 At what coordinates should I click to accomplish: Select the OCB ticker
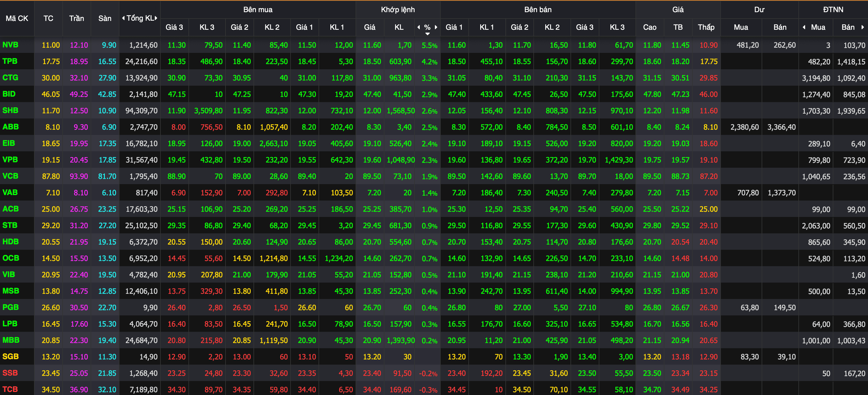tap(11, 258)
